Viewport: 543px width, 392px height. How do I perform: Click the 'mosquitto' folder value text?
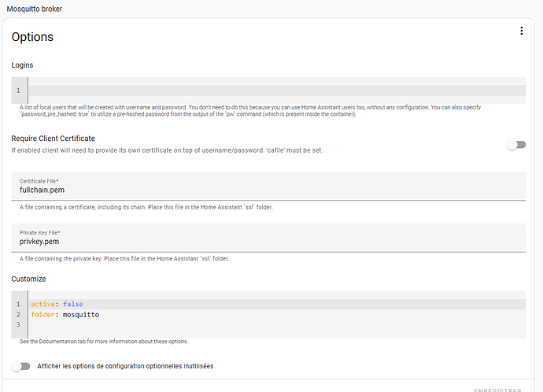pyautogui.click(x=80, y=315)
